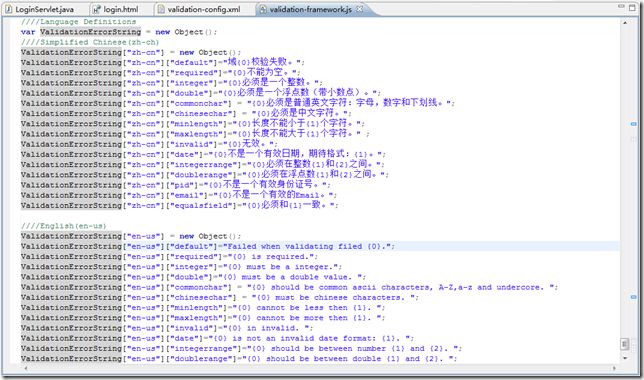The image size is (644, 380).
Task: Click the zh-cn "default" message line
Action: (x=163, y=62)
